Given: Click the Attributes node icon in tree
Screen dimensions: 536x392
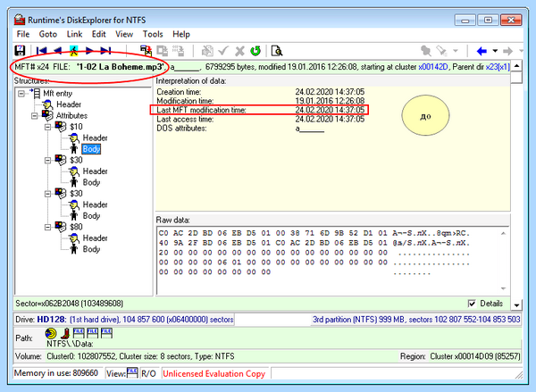Looking at the screenshot, I should [47, 115].
